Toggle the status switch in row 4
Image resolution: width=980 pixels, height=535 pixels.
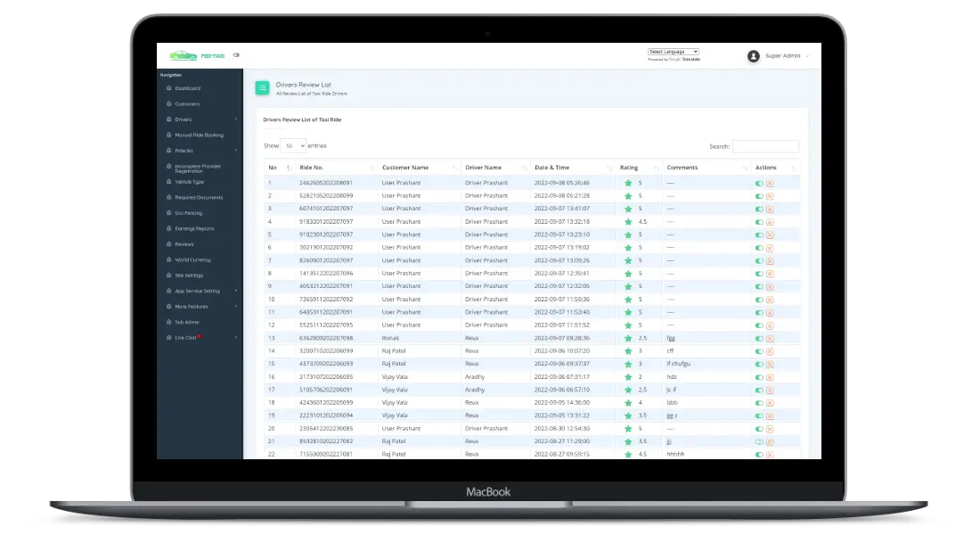click(x=759, y=222)
